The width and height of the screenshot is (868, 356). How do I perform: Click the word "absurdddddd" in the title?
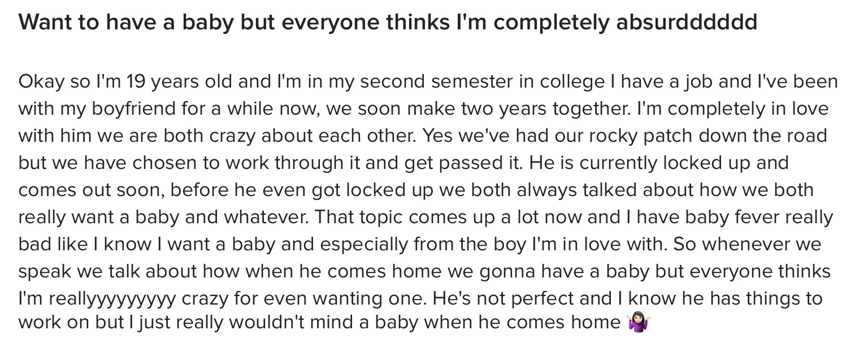click(687, 21)
